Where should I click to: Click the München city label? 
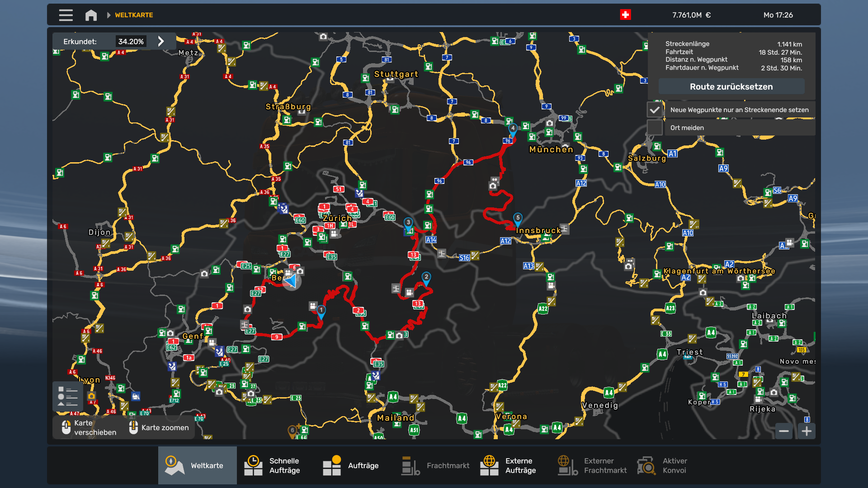[x=551, y=150]
